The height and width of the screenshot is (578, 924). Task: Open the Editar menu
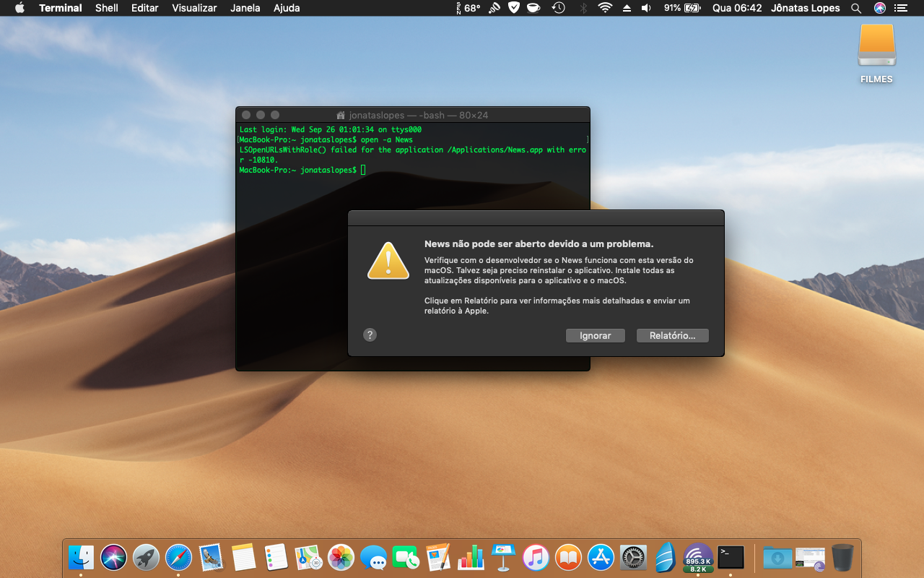145,8
